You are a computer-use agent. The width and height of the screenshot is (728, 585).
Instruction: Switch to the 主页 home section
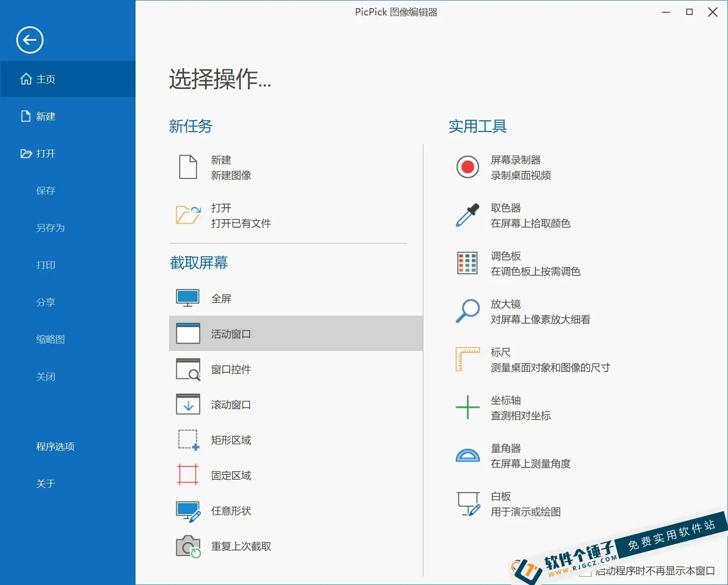(45, 79)
